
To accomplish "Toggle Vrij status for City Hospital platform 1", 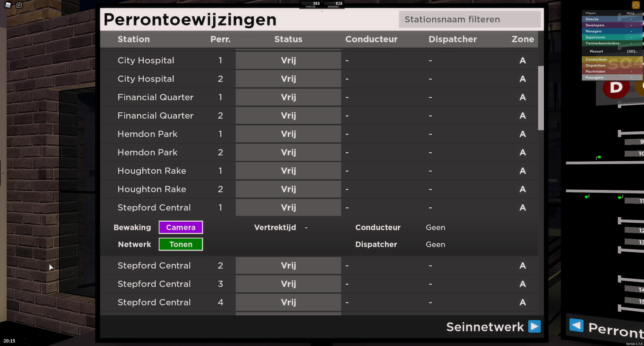I will tap(288, 60).
